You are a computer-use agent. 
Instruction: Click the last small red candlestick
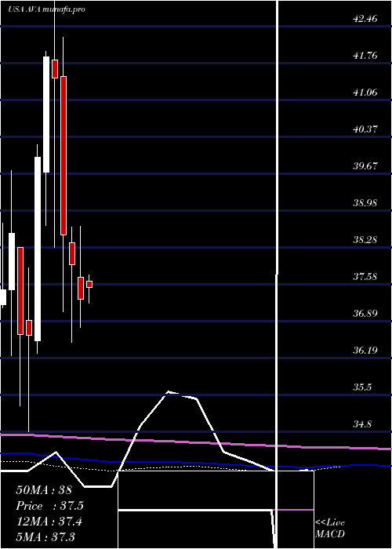tap(89, 284)
